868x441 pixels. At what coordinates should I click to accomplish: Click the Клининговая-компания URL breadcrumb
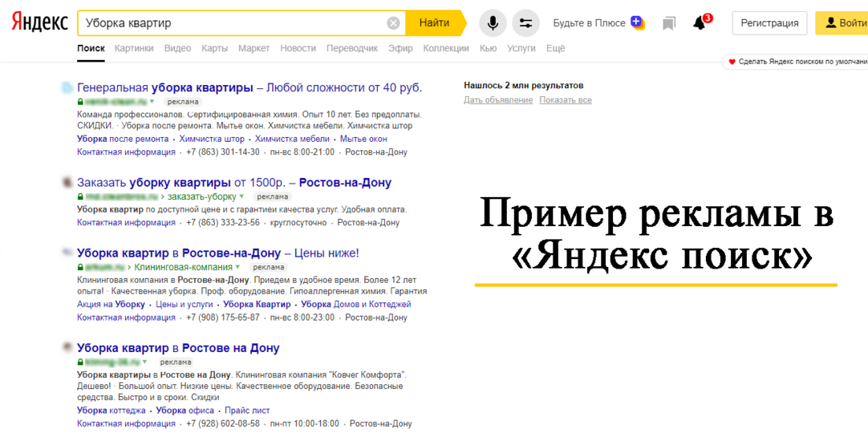tap(183, 267)
